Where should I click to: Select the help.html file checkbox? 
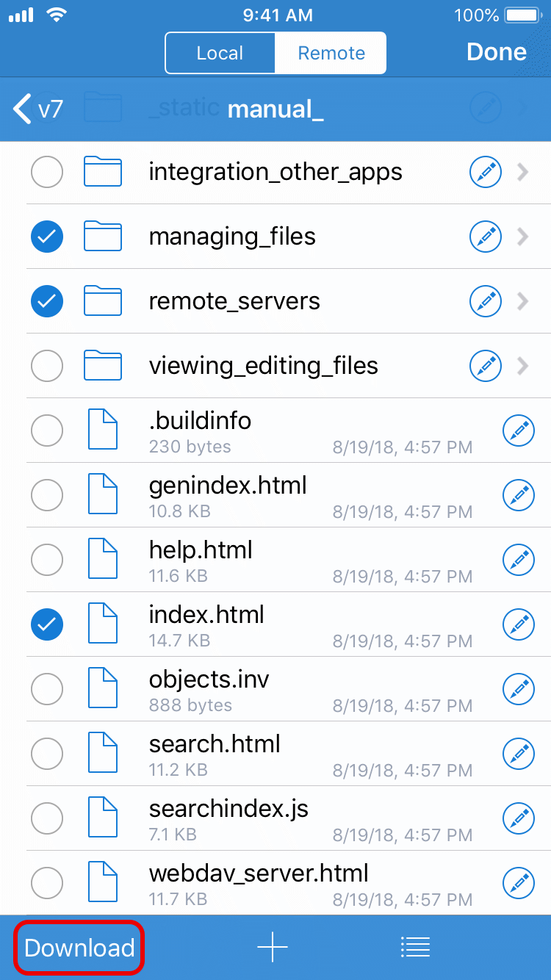[47, 560]
